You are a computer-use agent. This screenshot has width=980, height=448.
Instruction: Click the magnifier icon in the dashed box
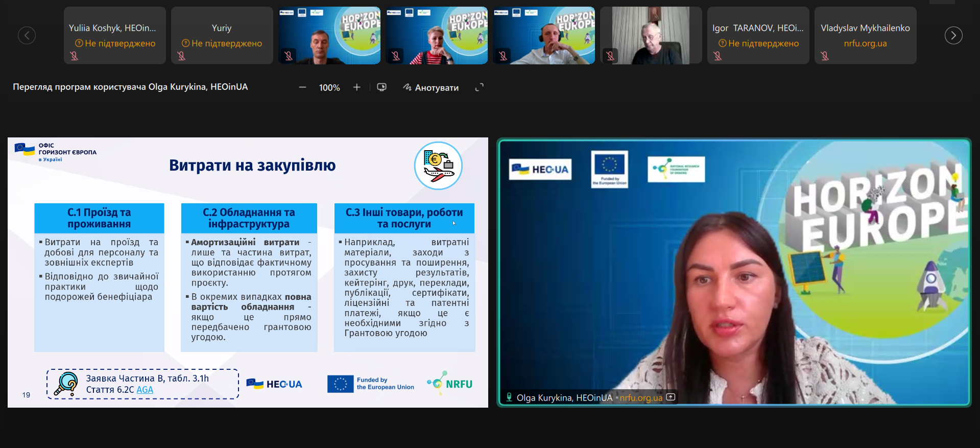[66, 384]
